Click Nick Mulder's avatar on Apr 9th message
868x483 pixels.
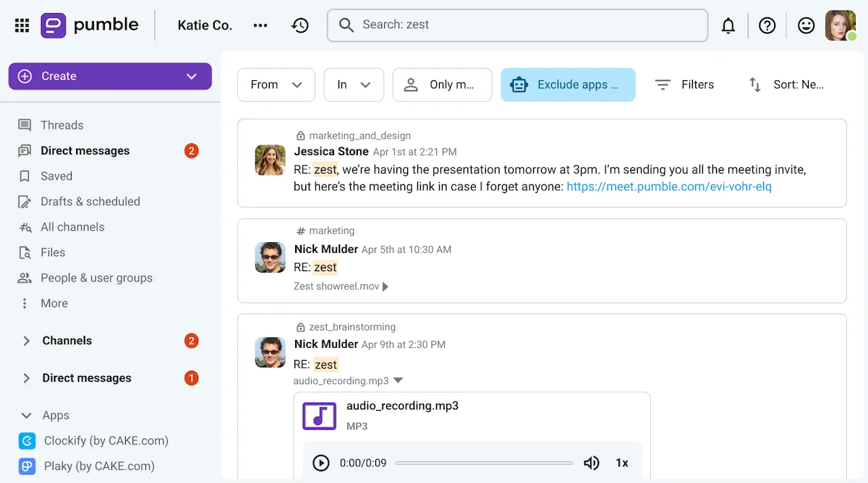pyautogui.click(x=271, y=352)
